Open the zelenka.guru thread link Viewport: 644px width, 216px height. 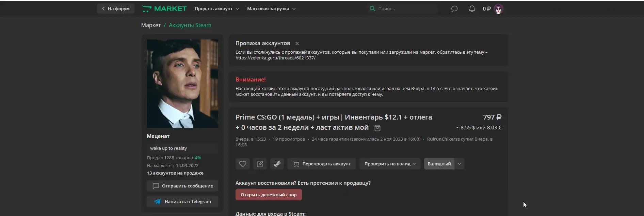275,58
